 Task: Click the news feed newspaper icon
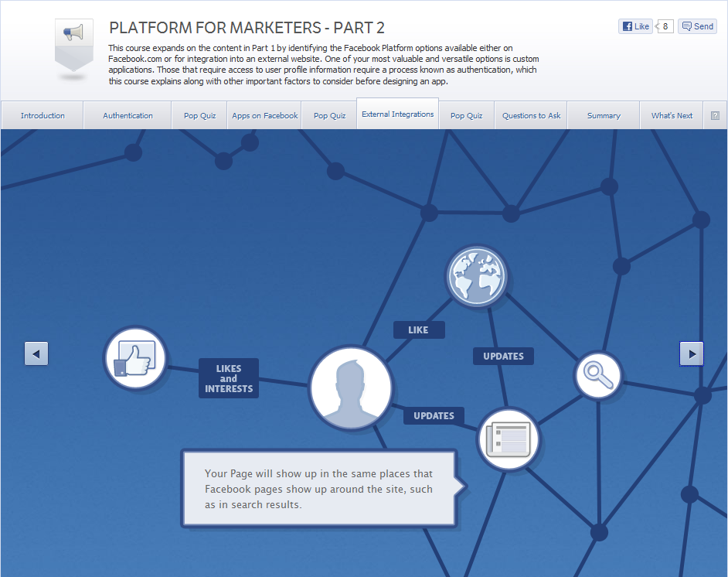pyautogui.click(x=509, y=439)
